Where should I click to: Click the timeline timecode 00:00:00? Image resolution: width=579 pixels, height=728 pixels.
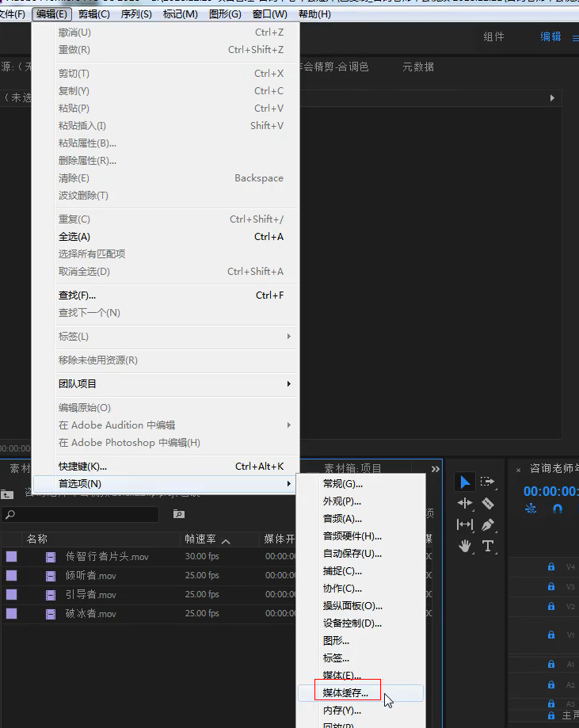[550, 491]
